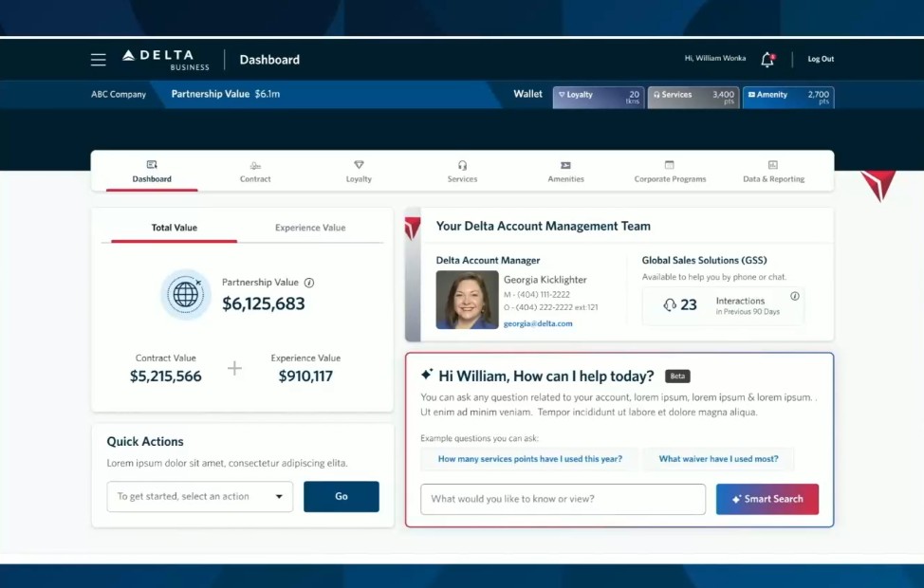Log out of the account
The width and height of the screenshot is (924, 588).
821,59
